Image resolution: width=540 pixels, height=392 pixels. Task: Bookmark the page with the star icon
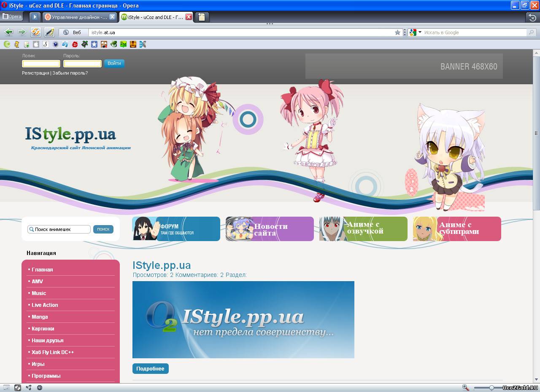397,32
